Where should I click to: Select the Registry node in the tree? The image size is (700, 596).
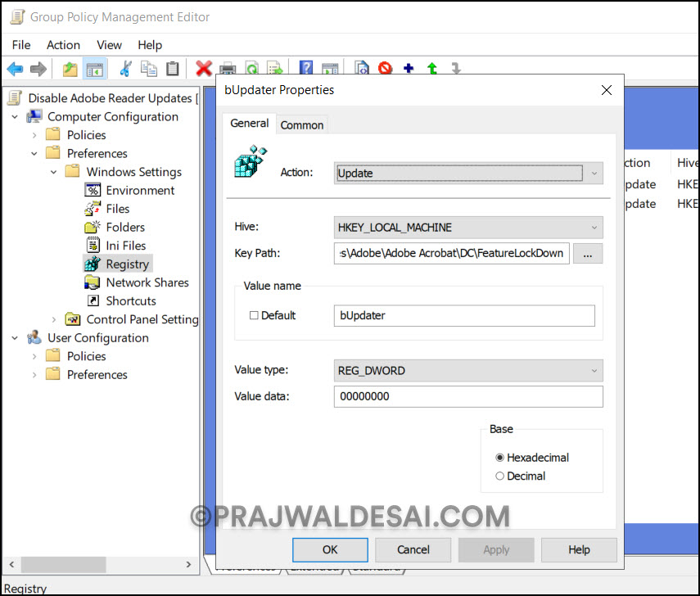(118, 264)
